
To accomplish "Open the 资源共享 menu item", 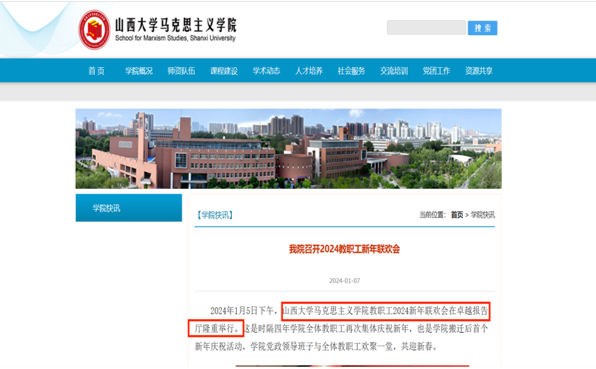I will coord(479,71).
